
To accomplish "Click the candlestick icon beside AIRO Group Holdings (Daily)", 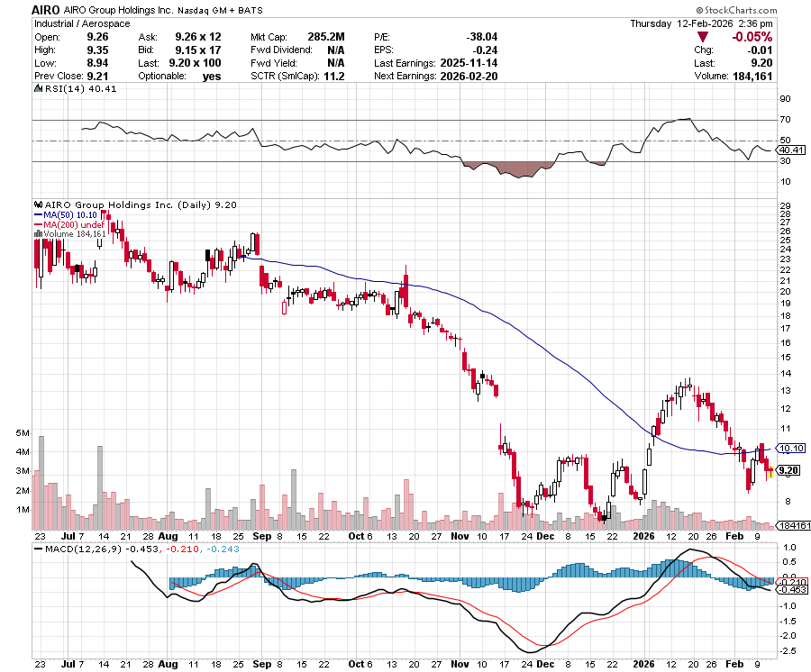I will pyautogui.click(x=38, y=204).
